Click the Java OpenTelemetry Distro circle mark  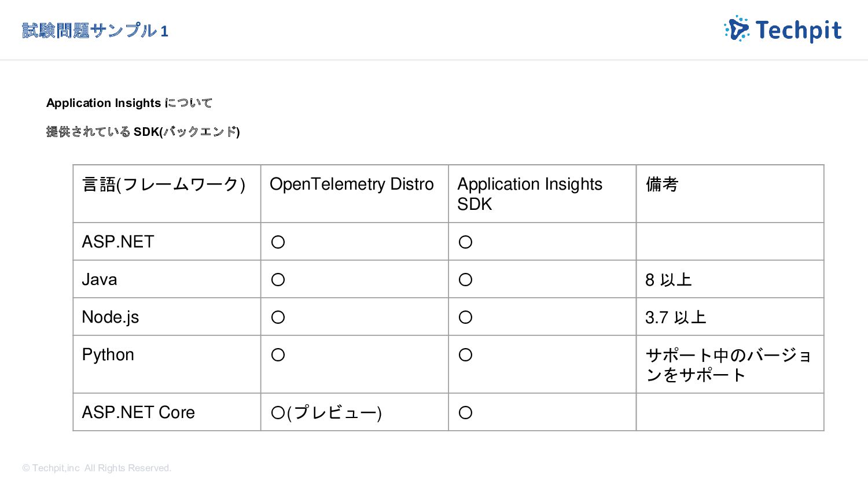click(278, 280)
